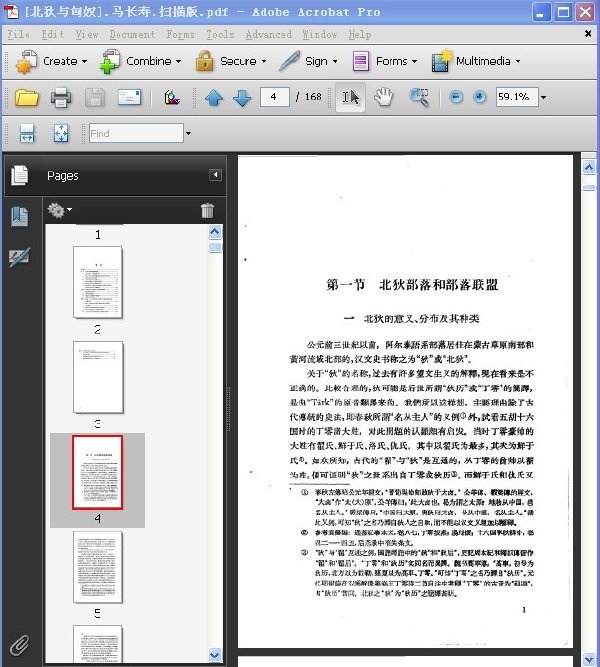The width and height of the screenshot is (600, 667).
Task: Click the Fit Width scrolling icon
Action: click(x=27, y=133)
